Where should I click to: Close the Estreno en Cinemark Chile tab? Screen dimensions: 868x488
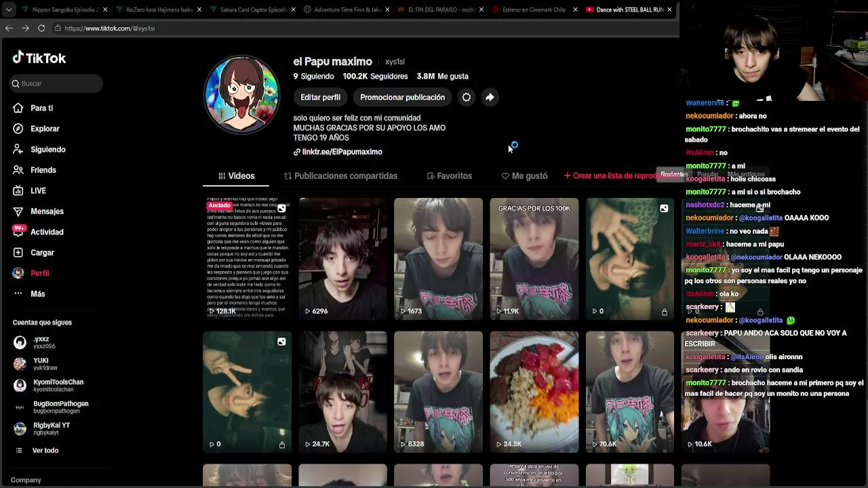point(575,9)
